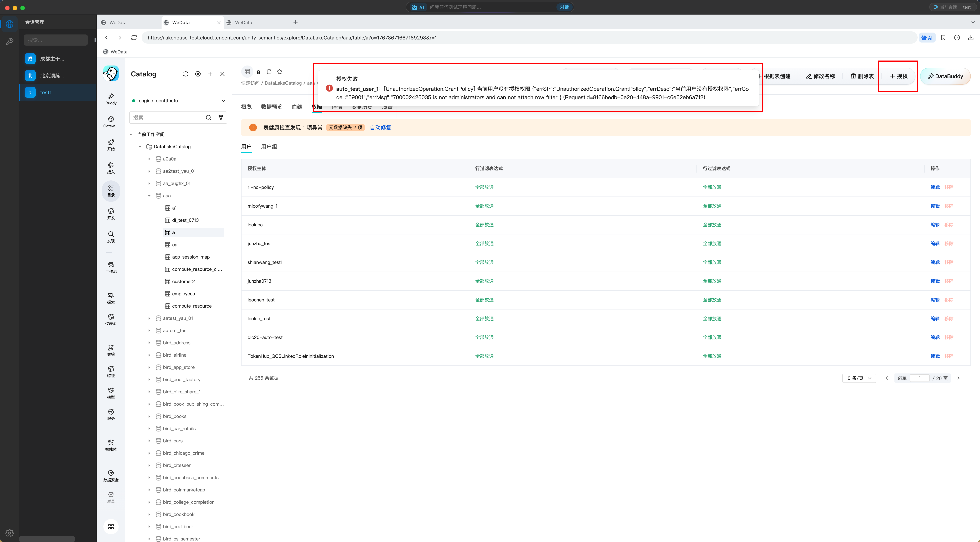Screen dimensions: 980x542
Task: Remove the leokicc row
Action: point(949,225)
